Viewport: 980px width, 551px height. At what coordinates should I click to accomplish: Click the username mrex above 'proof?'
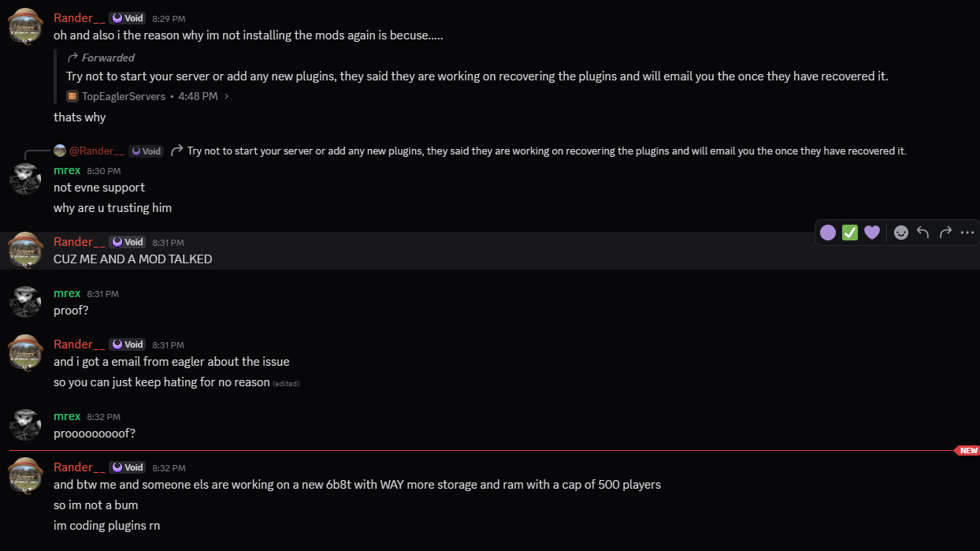coord(67,293)
